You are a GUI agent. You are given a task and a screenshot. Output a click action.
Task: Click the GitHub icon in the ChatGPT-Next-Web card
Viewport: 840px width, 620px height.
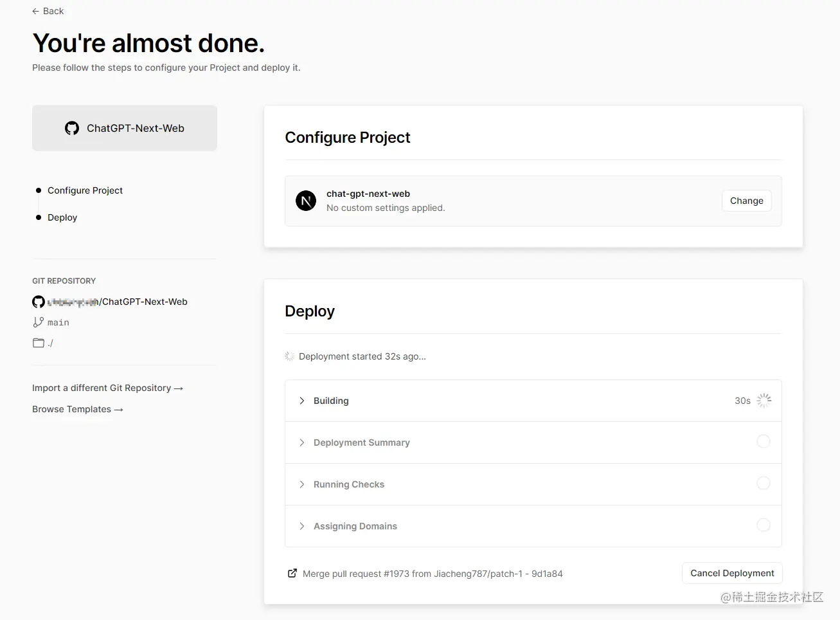tap(72, 128)
